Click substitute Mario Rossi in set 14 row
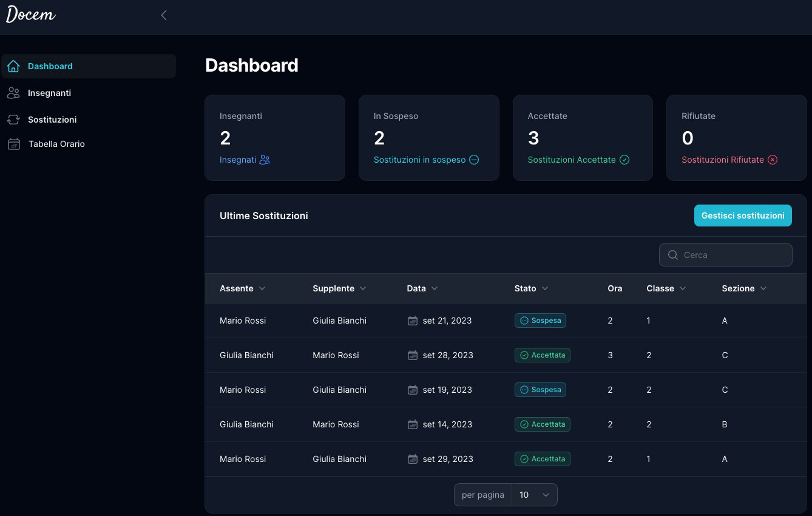This screenshot has width=812, height=516. [336, 424]
